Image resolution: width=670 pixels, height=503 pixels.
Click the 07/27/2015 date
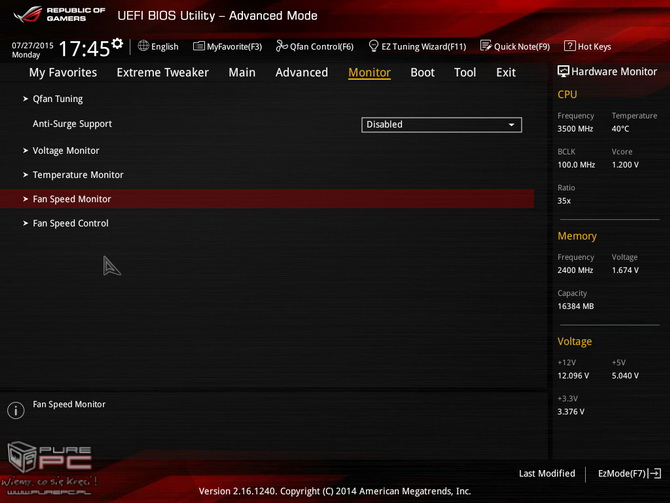[32, 45]
